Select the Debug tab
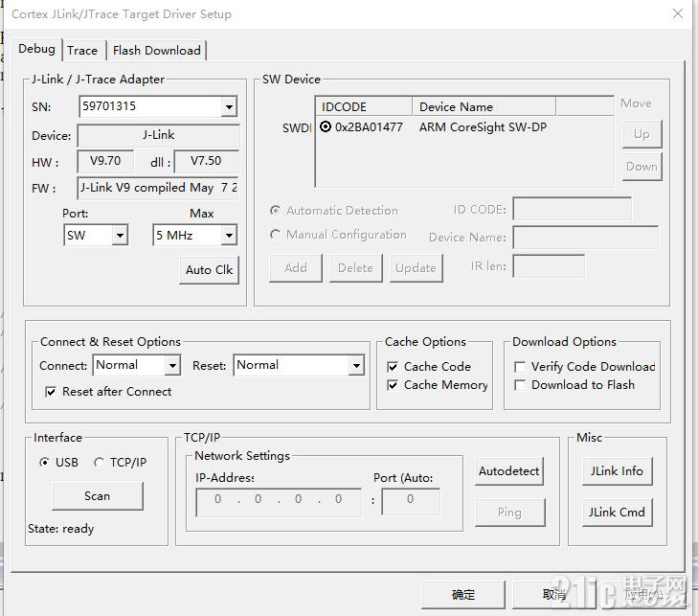 tap(37, 49)
